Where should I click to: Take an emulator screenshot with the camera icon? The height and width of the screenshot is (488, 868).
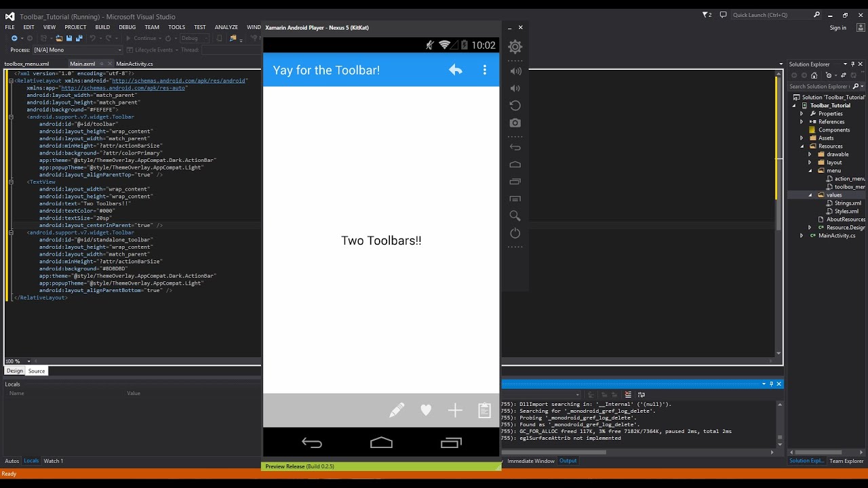coord(515,123)
